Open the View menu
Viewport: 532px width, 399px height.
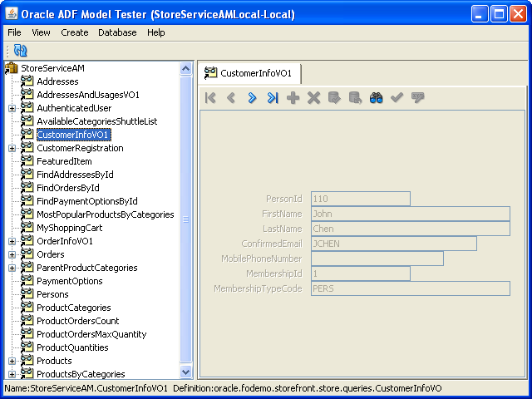coord(41,32)
